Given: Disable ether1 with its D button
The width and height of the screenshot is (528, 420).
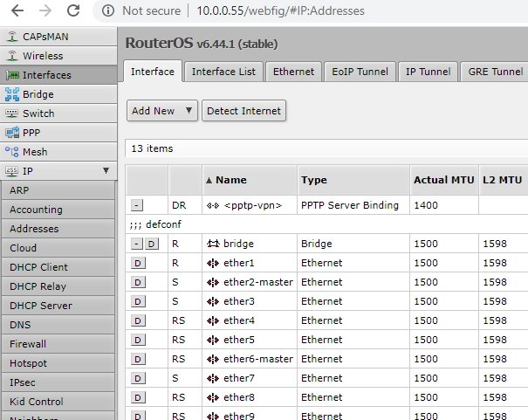Looking at the screenshot, I should (x=138, y=263).
